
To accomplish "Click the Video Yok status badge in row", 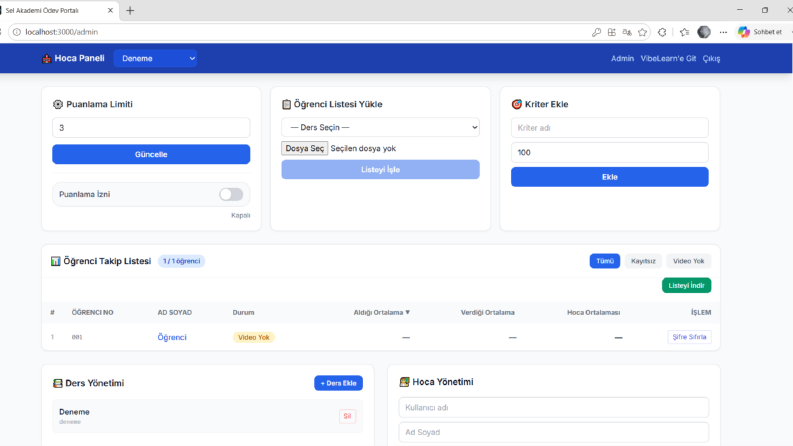I will point(253,337).
